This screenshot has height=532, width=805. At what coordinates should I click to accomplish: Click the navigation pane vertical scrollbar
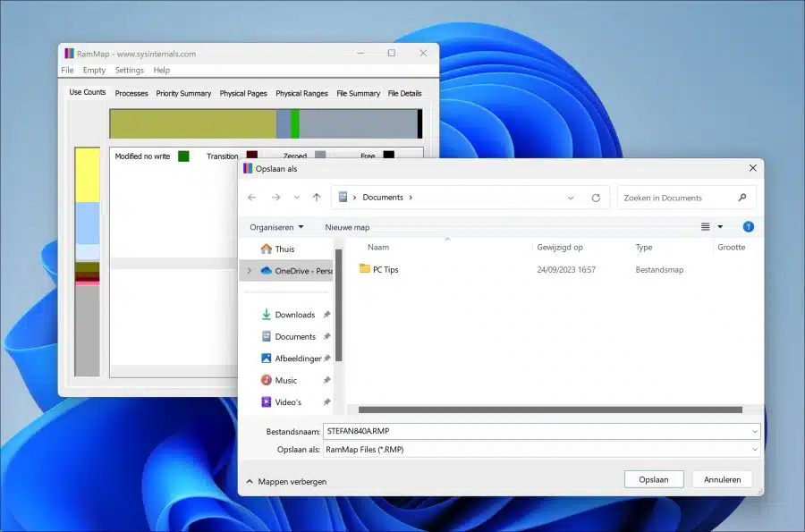[x=338, y=306]
